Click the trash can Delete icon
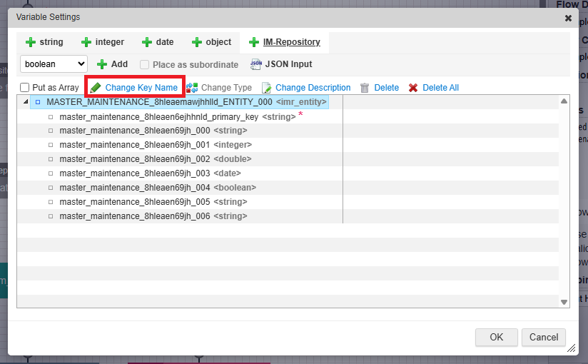This screenshot has width=588, height=364. tap(365, 88)
